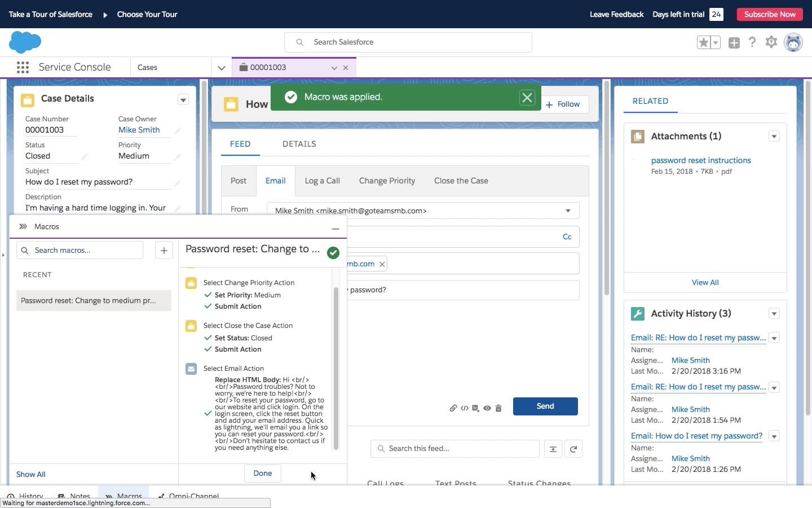812x508 pixels.
Task: Close the 00001003 workspace tab
Action: coord(346,68)
